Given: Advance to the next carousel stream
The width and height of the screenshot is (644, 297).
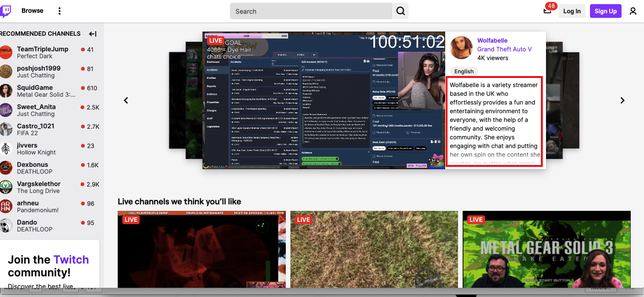Looking at the screenshot, I should (622, 100).
